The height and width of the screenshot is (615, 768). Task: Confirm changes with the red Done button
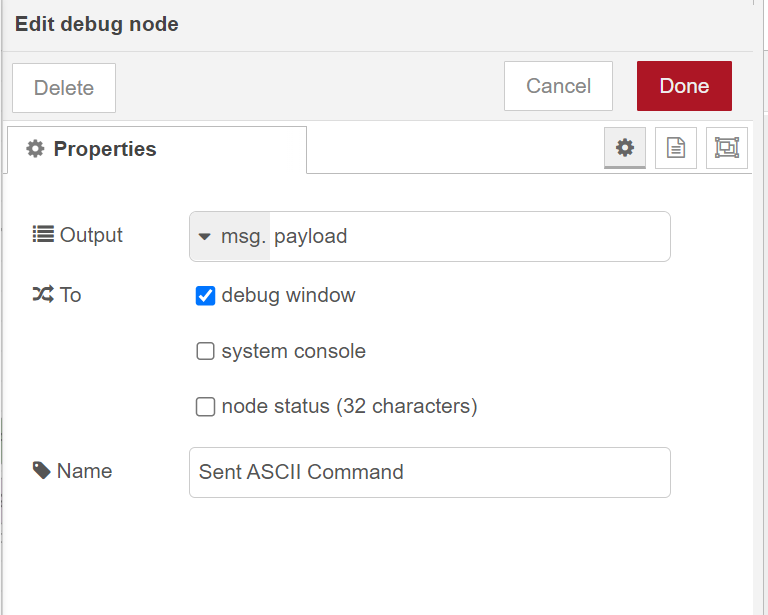click(x=684, y=86)
